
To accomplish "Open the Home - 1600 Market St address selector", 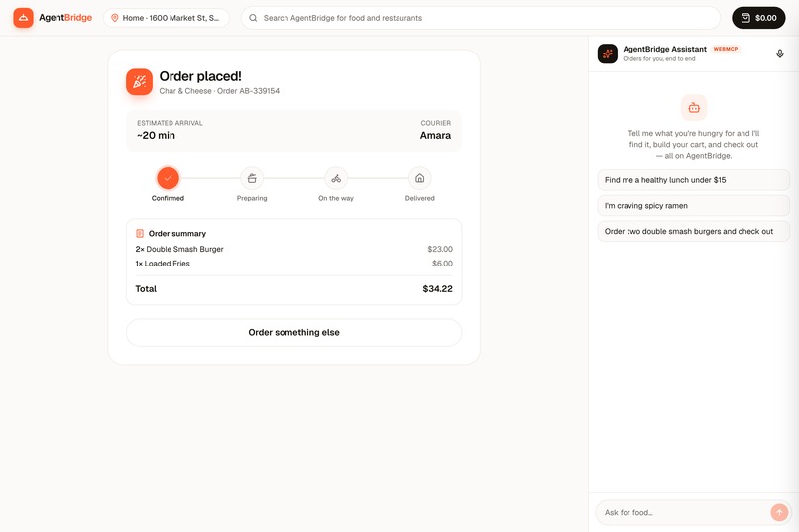I will pyautogui.click(x=167, y=18).
